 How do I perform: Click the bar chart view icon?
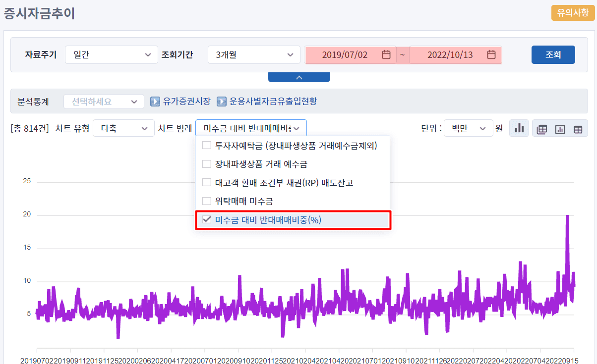click(x=519, y=128)
